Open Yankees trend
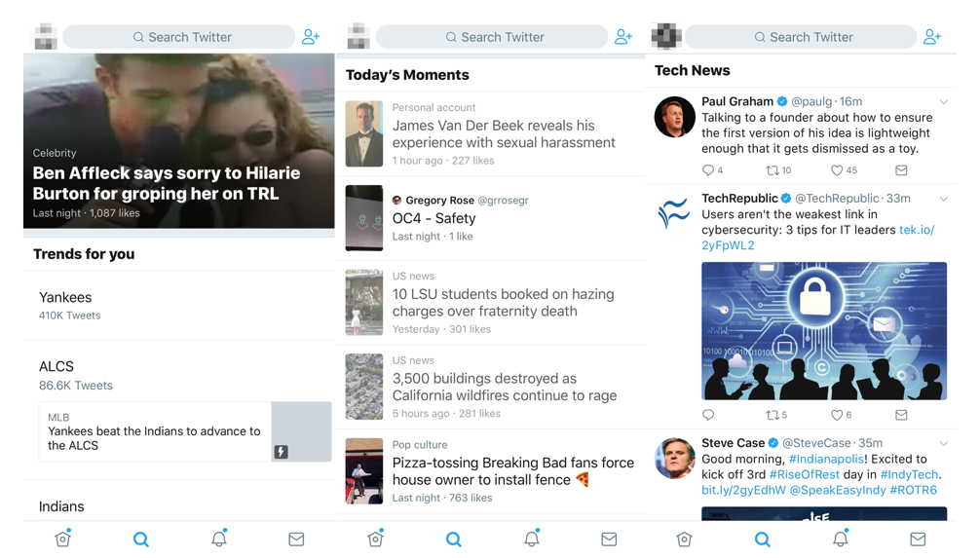This screenshot has height=558, width=980. click(x=178, y=306)
